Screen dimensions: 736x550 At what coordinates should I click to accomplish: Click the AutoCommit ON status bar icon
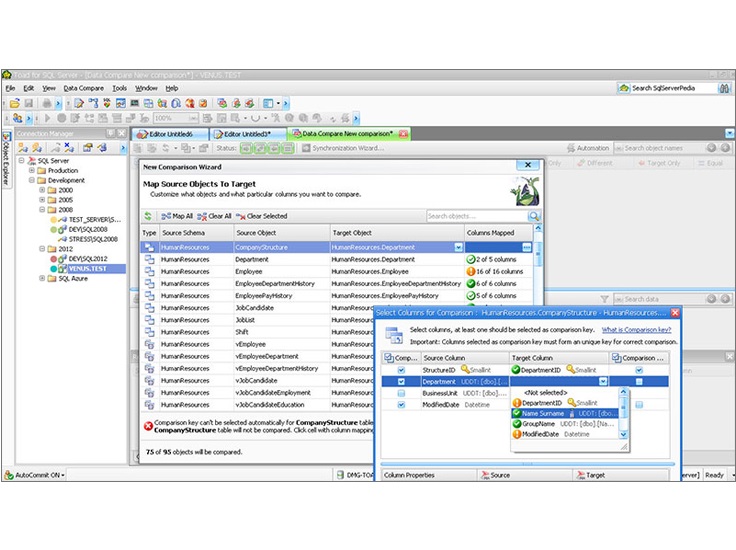click(x=9, y=475)
